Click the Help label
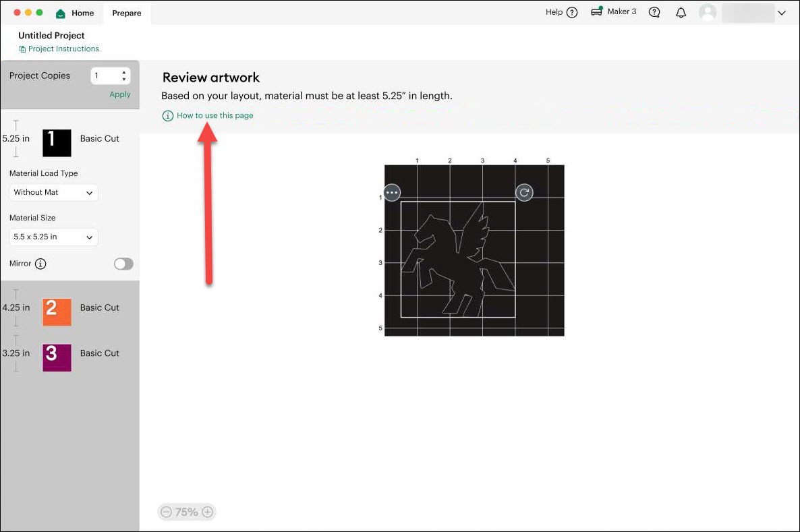 click(554, 12)
